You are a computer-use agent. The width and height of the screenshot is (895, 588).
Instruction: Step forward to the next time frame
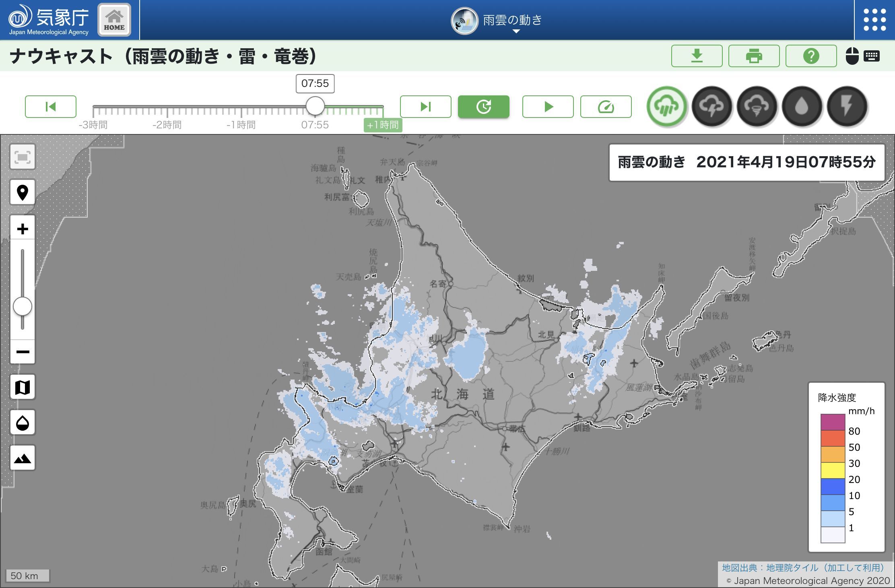[425, 107]
